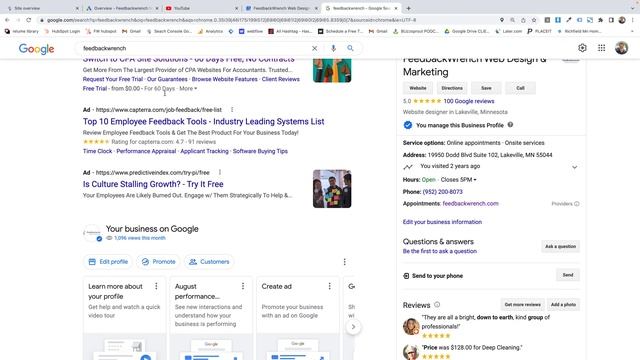Bookmark this page with star icon
The width and height of the screenshot is (640, 360).
coord(533,20)
